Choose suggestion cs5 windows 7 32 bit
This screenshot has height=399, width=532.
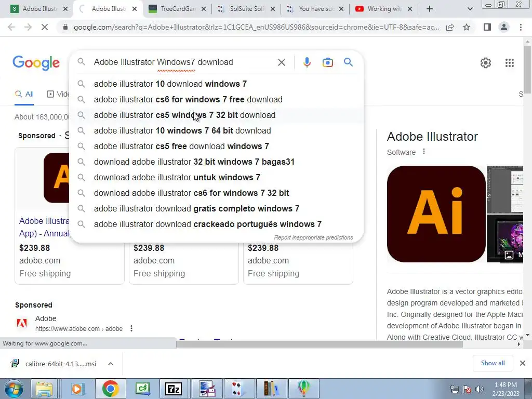pos(217,115)
